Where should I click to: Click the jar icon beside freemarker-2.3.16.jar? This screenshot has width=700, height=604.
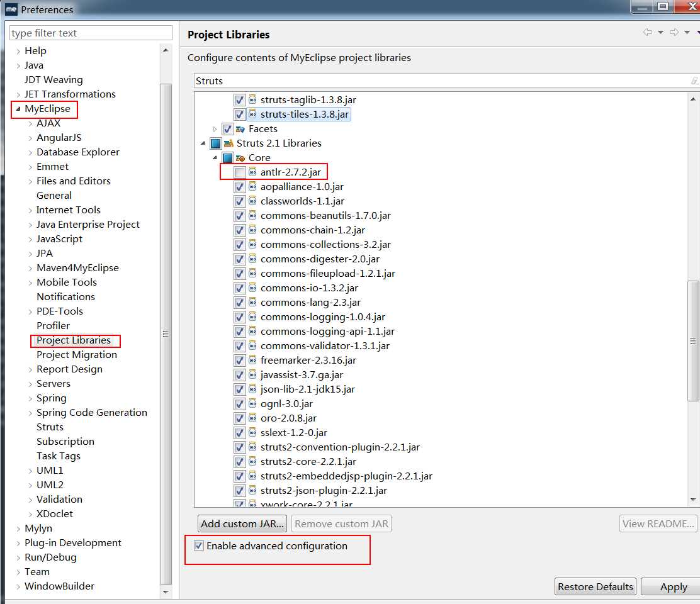tap(252, 360)
